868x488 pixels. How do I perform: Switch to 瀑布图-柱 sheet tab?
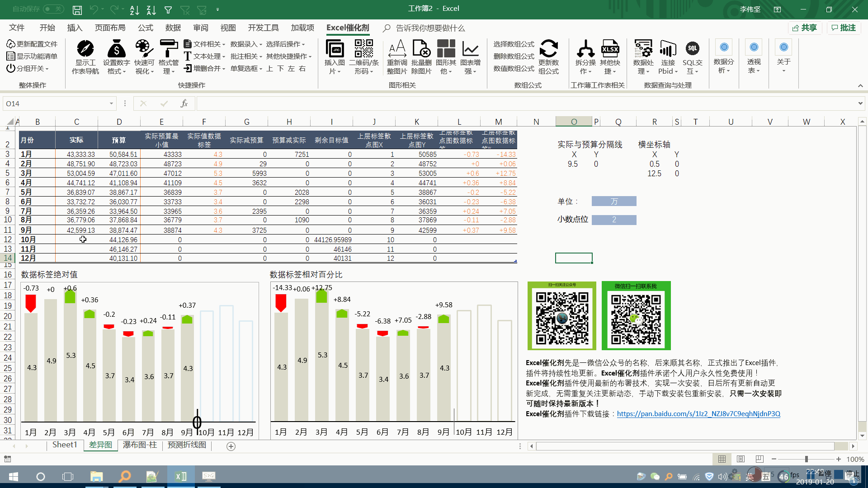coord(140,445)
